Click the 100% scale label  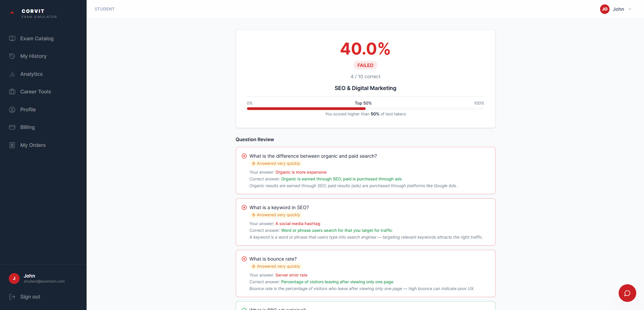pos(479,103)
